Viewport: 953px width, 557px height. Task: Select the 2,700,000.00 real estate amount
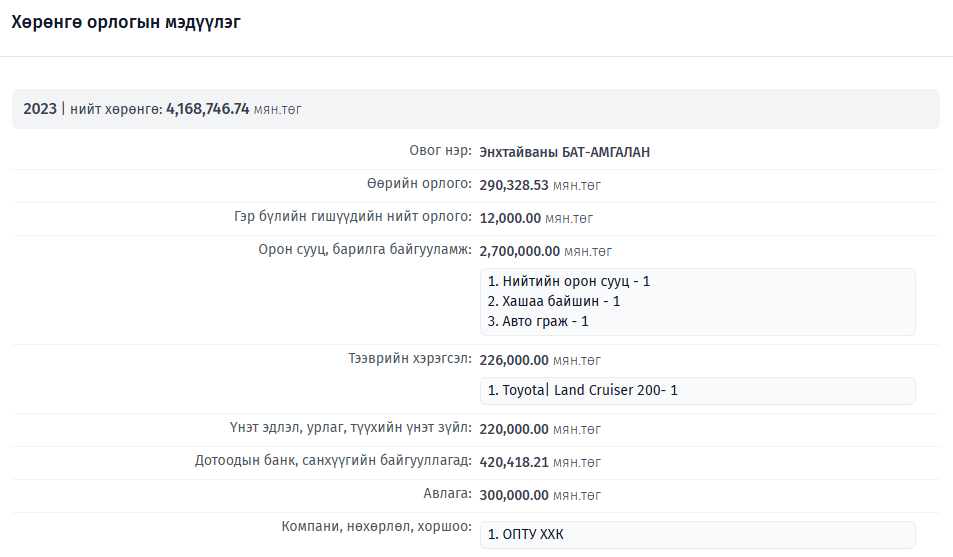click(x=519, y=251)
